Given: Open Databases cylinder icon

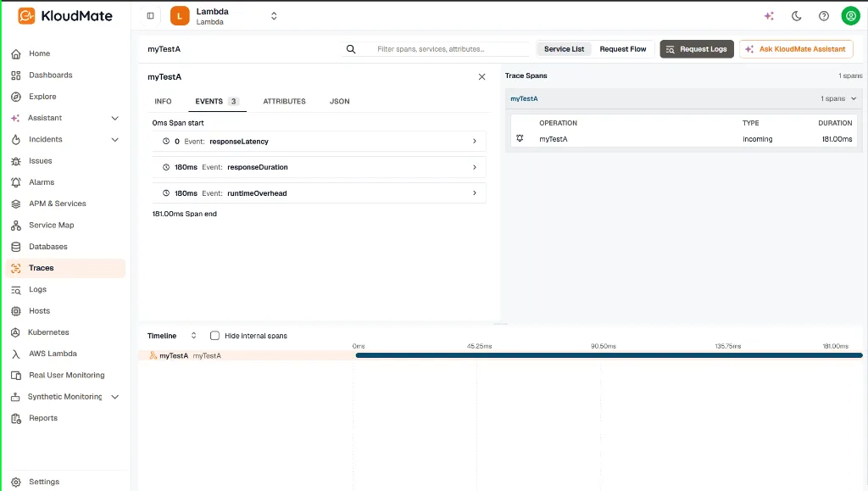Looking at the screenshot, I should pos(16,247).
